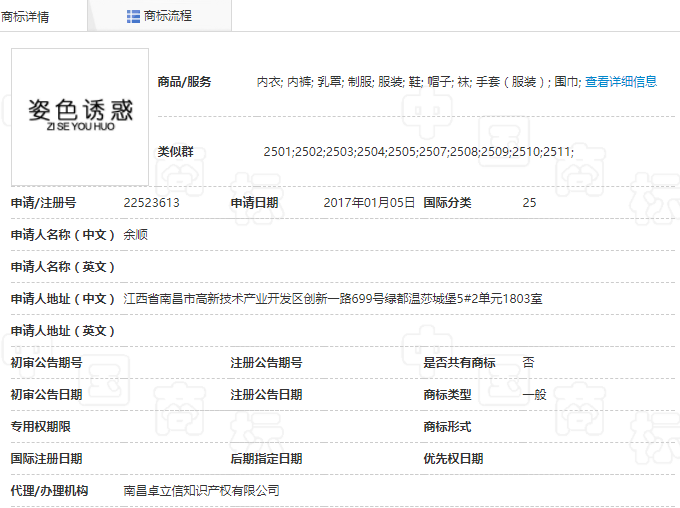Click the list icon beside 商标流程
The height and width of the screenshot is (508, 680).
[x=133, y=16]
